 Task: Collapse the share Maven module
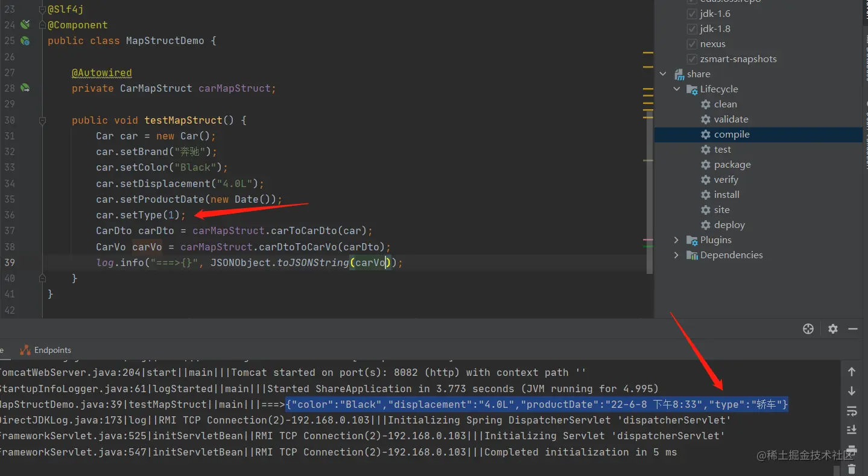pyautogui.click(x=664, y=74)
